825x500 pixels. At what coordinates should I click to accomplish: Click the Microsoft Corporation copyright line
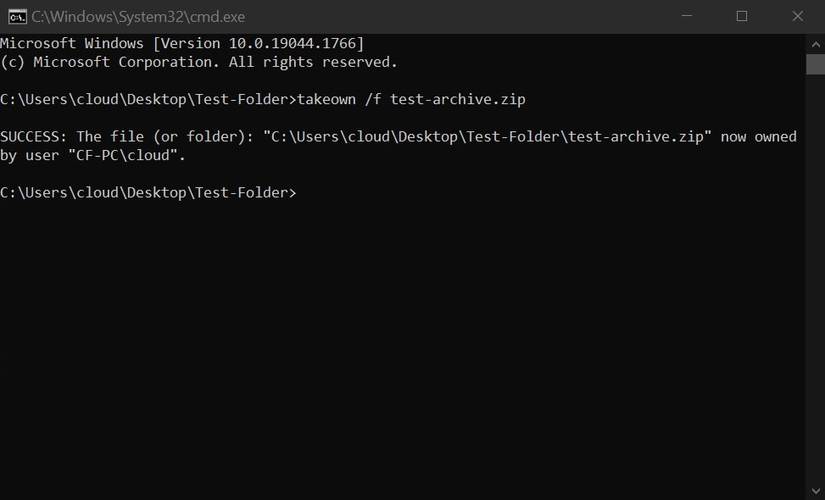[x=198, y=62]
